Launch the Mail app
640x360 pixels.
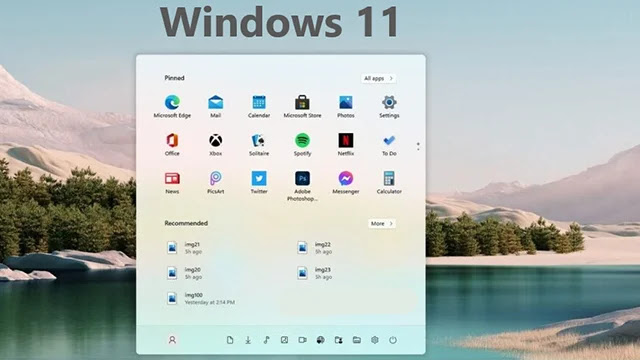[216, 106]
